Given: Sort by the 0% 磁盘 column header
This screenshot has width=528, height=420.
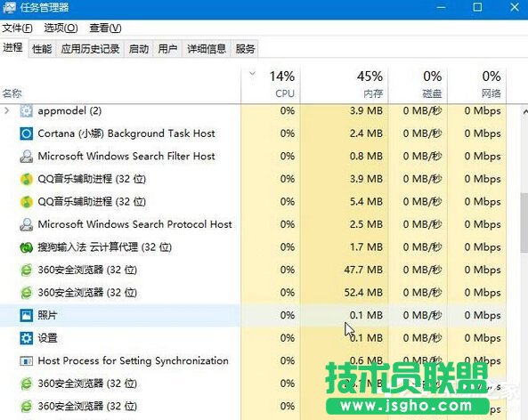Looking at the screenshot, I should [418, 85].
